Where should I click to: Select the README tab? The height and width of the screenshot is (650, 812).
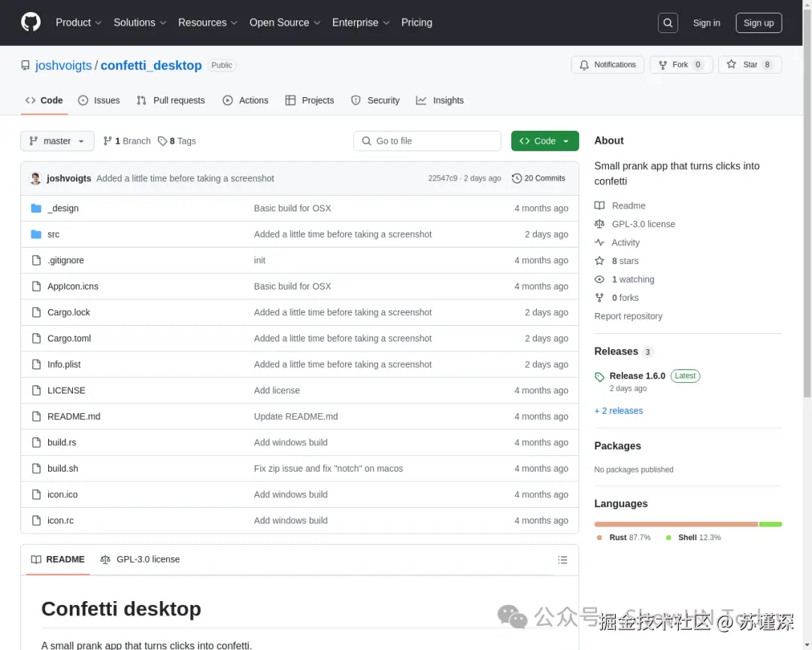pyautogui.click(x=58, y=560)
